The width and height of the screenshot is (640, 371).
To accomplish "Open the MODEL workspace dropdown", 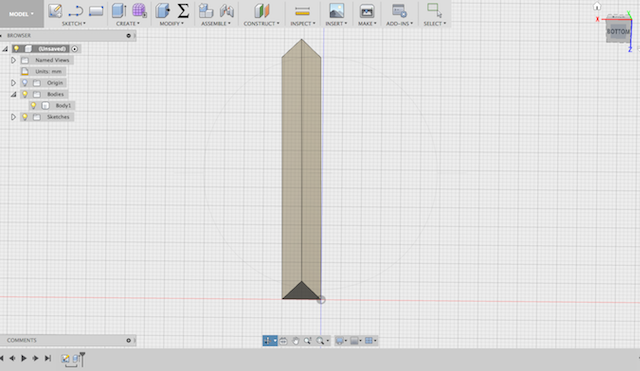I will coord(22,14).
